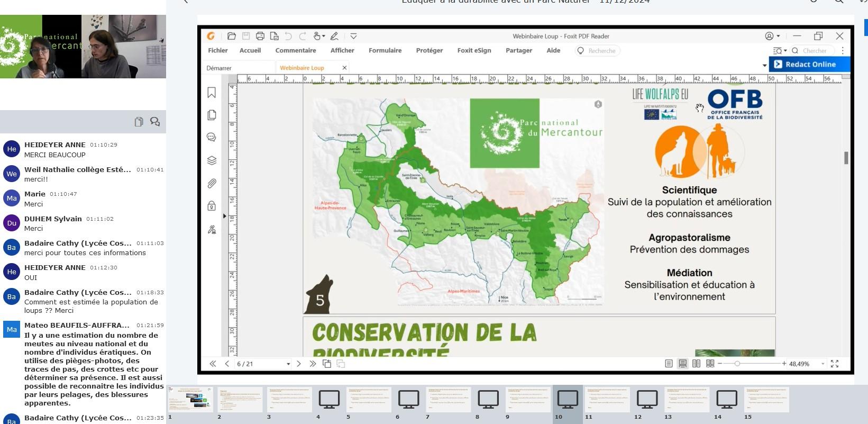Viewport: 868px width, 424px height.
Task: Expand the advanced search dropdown arrow
Action: point(785,51)
